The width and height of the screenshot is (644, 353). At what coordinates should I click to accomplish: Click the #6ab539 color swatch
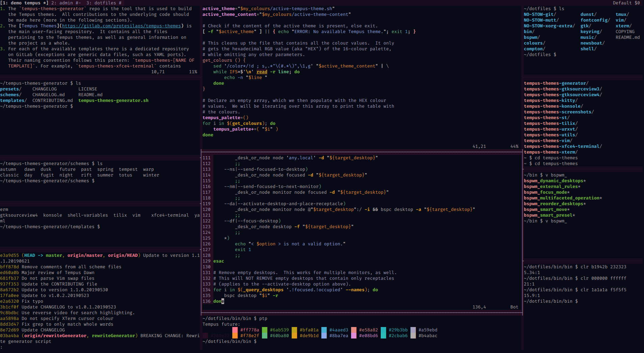[265, 330]
